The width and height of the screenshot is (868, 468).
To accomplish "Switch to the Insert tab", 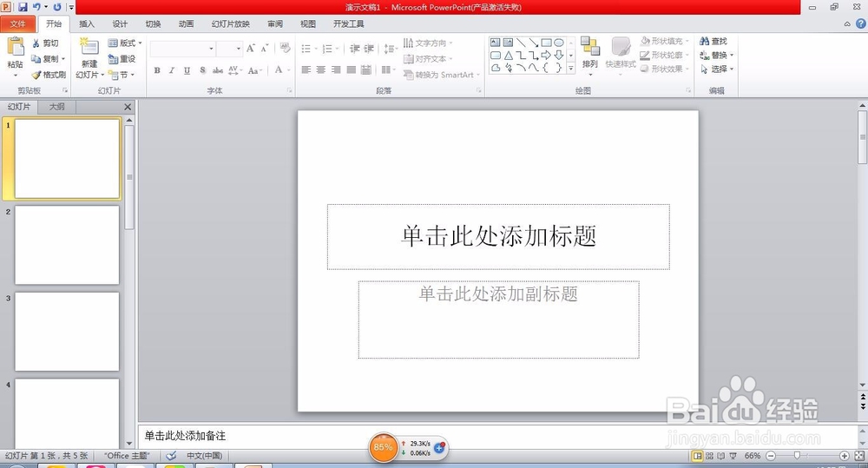I will point(86,23).
